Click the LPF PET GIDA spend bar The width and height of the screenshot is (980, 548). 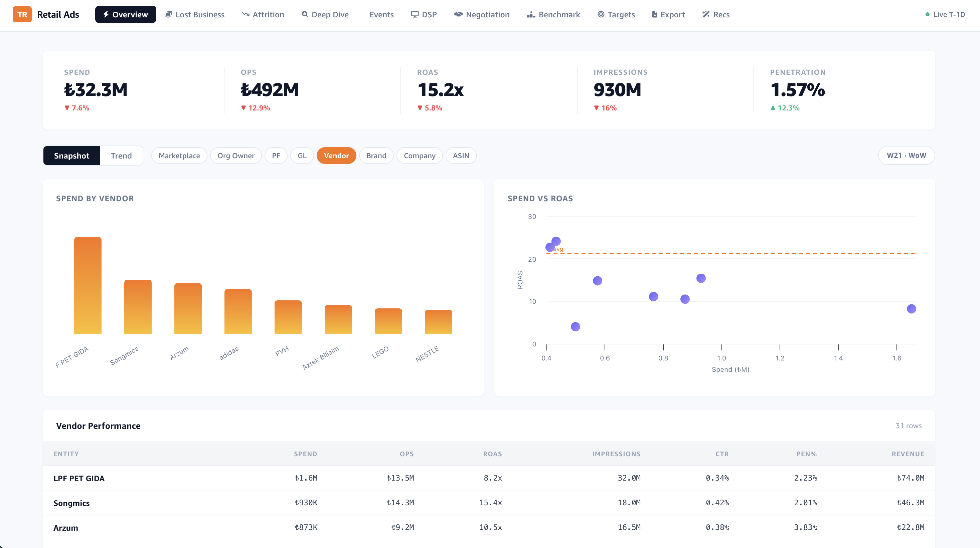(x=88, y=285)
